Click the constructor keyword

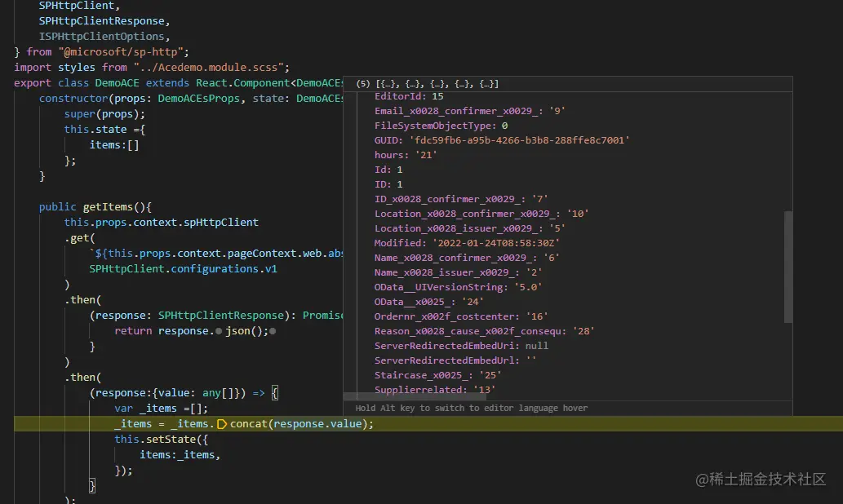click(73, 99)
